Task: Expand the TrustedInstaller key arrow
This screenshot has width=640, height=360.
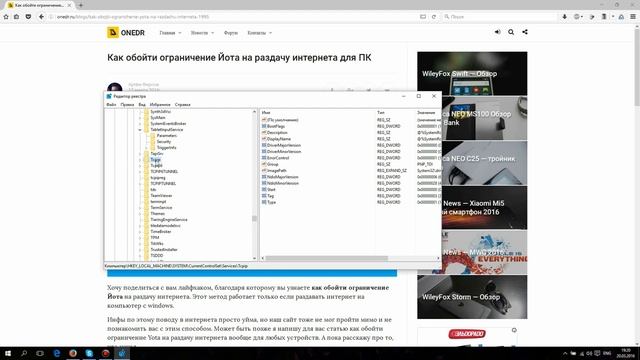Action: click(140, 249)
